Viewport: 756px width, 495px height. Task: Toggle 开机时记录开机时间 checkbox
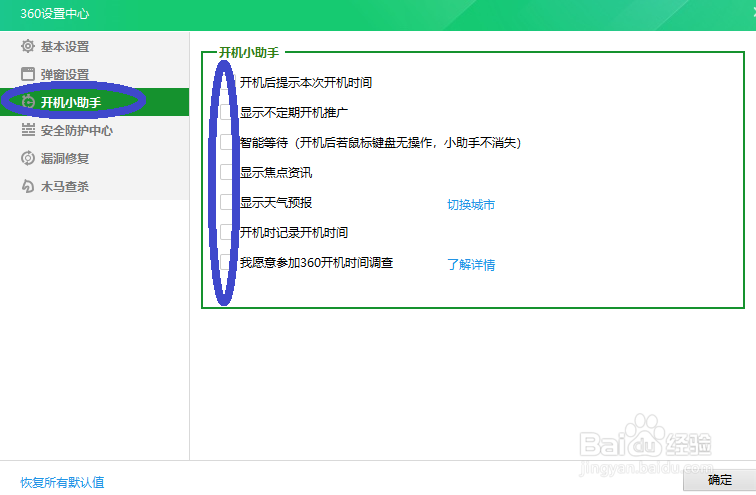click(226, 232)
